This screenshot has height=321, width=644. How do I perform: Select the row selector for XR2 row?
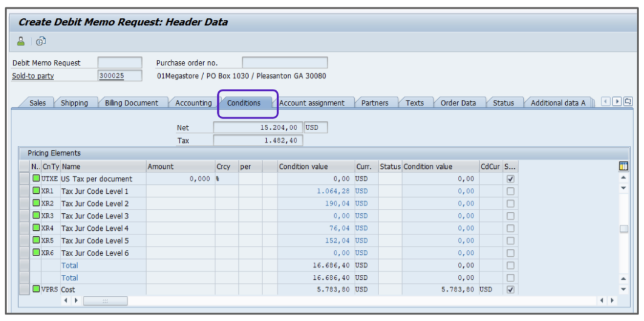24,204
